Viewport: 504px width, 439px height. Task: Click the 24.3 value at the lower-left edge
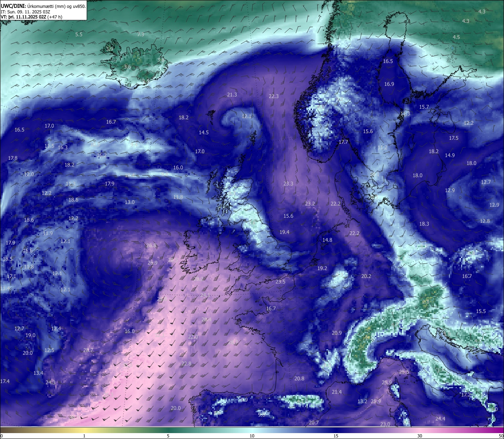[50, 383]
